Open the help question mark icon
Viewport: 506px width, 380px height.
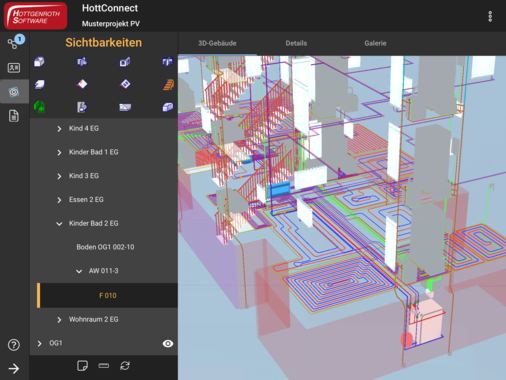coord(14,345)
